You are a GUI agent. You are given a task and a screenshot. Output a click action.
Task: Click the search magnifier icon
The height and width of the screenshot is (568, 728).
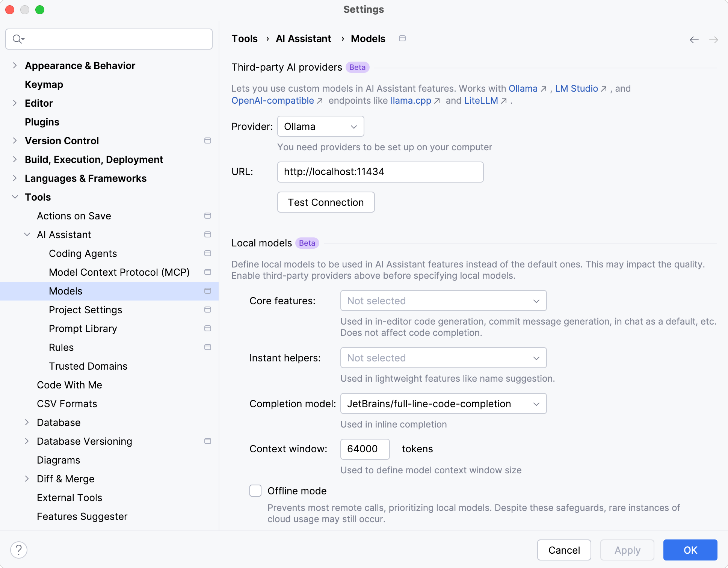[x=17, y=39]
